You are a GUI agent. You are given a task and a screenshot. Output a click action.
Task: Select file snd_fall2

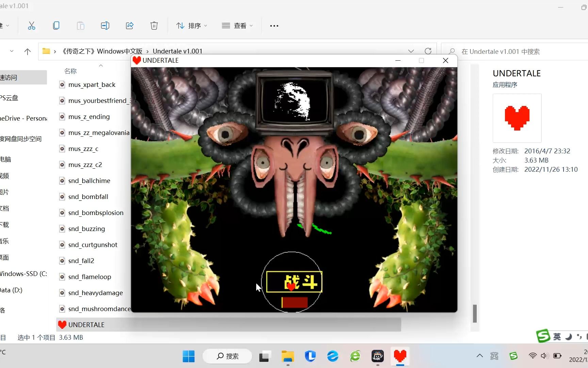click(81, 261)
